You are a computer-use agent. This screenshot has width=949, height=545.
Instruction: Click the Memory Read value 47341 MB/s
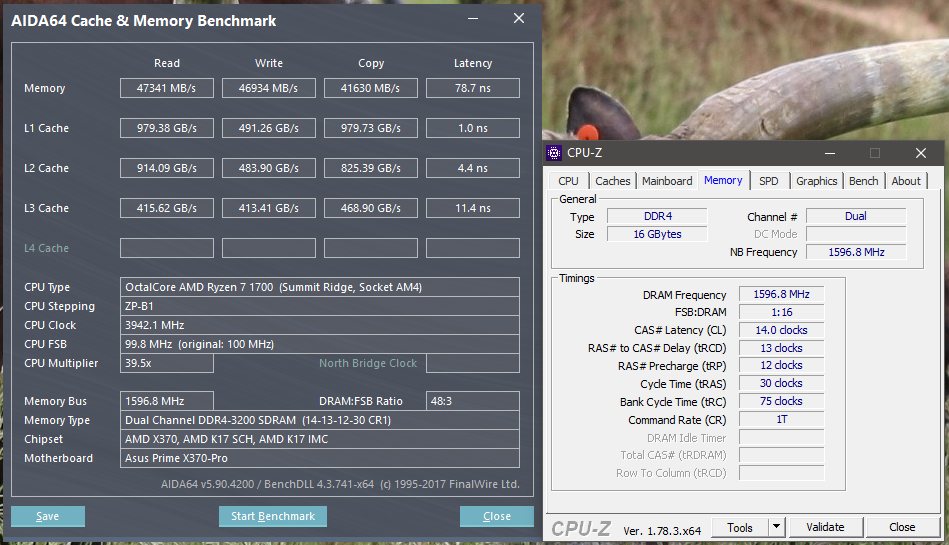coord(166,88)
